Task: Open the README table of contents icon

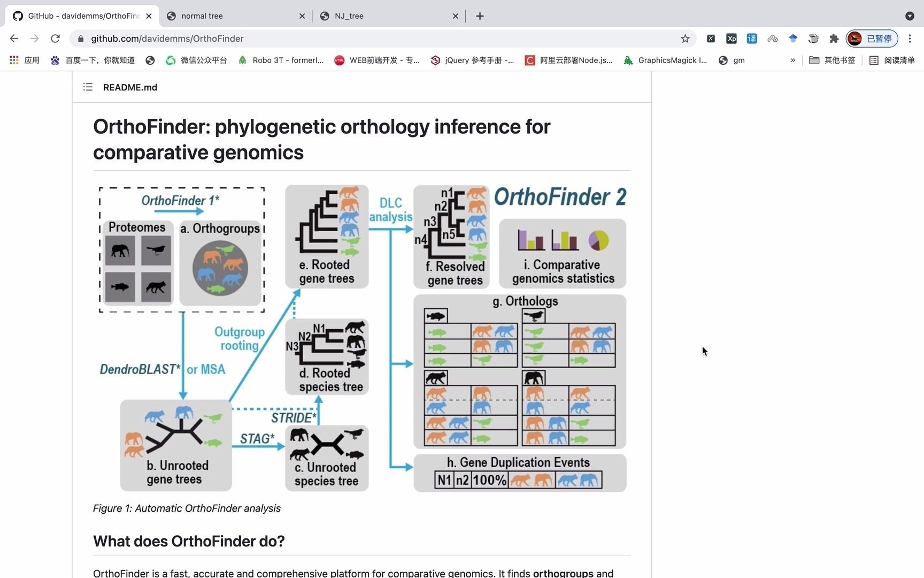Action: (x=88, y=87)
